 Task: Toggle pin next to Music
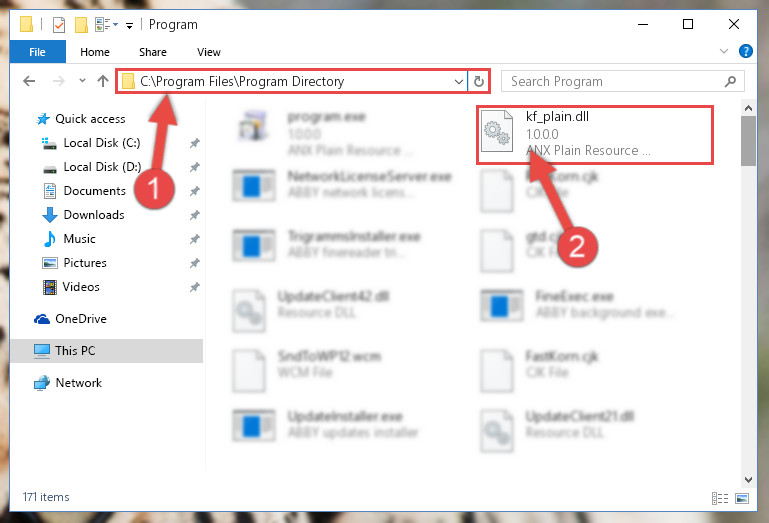pos(195,239)
